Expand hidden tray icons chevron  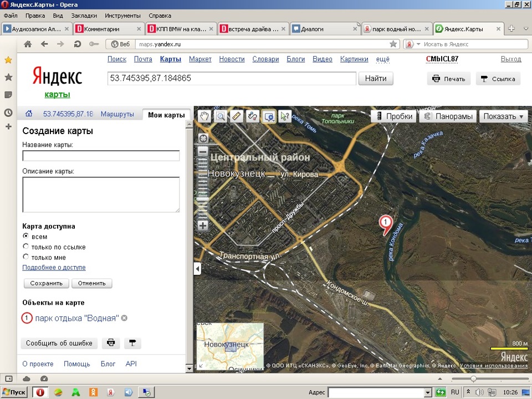(x=468, y=392)
